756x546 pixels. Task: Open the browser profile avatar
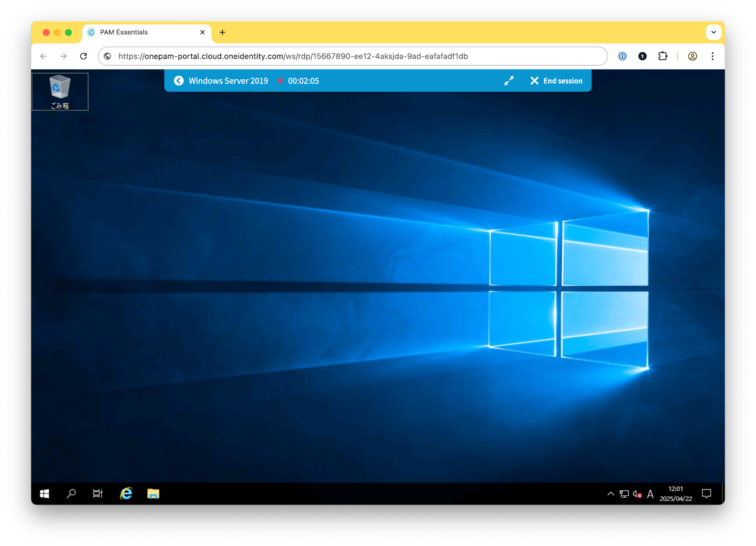pyautogui.click(x=692, y=56)
